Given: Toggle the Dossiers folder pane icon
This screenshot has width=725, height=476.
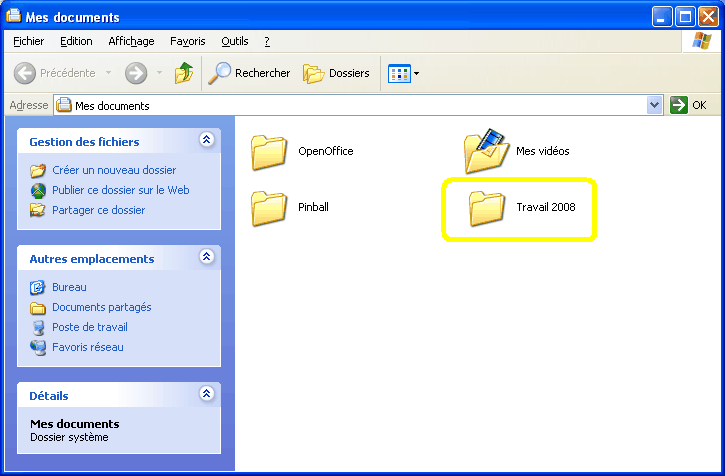Looking at the screenshot, I should point(313,73).
